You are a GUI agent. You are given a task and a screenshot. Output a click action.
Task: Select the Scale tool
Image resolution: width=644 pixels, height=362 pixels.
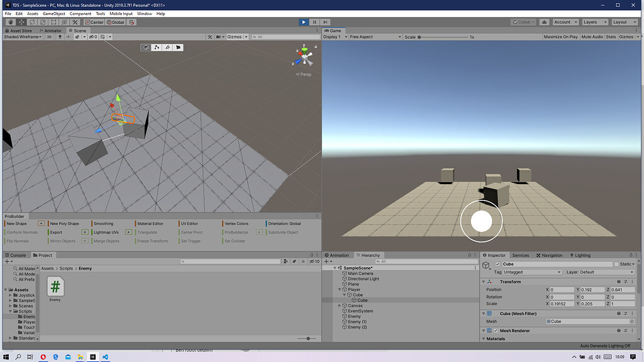pyautogui.click(x=42, y=22)
